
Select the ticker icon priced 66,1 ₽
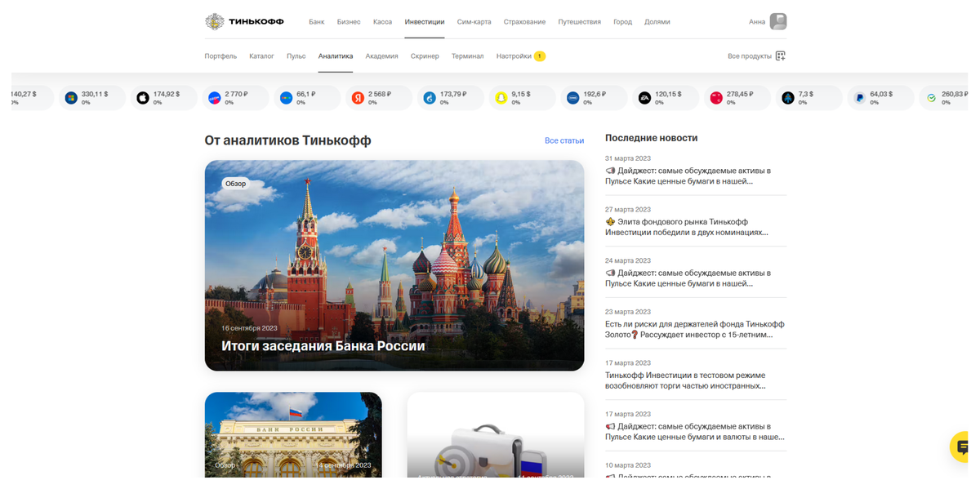pos(286,98)
